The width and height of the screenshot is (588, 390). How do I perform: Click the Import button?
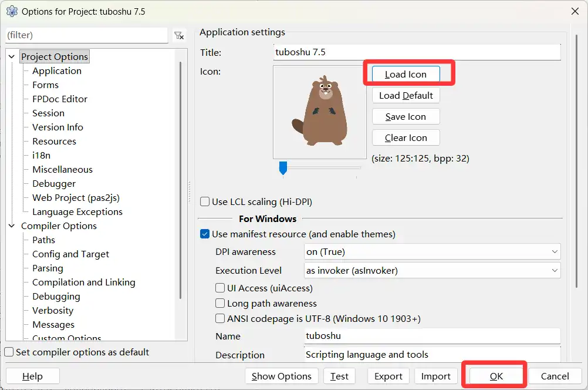point(436,376)
